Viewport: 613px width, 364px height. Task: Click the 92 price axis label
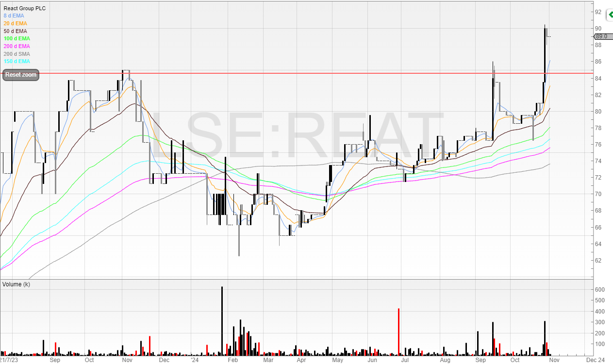(x=598, y=12)
